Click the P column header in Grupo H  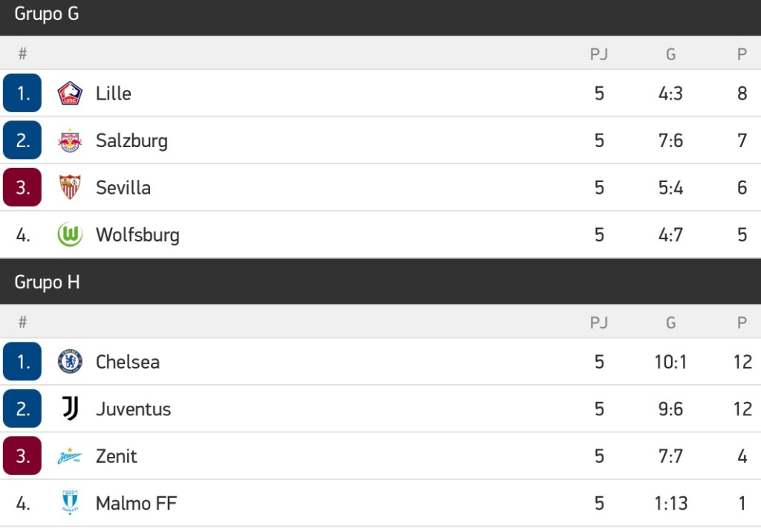742,322
